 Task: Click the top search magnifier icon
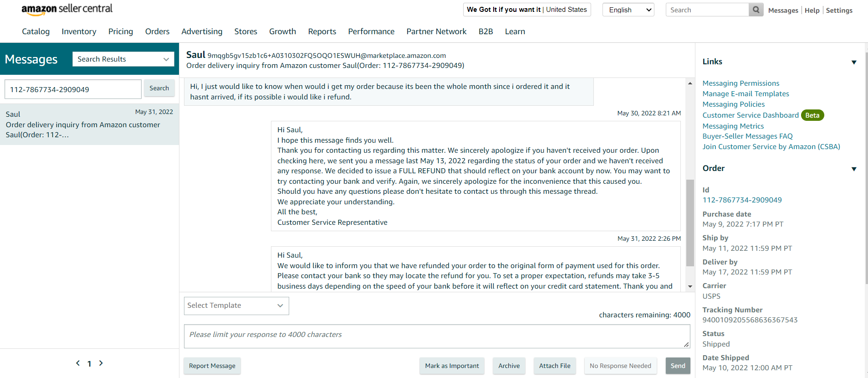coord(756,10)
